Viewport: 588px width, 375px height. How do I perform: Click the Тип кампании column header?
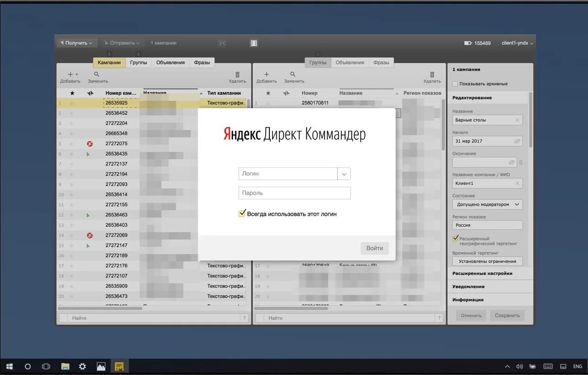tap(224, 93)
